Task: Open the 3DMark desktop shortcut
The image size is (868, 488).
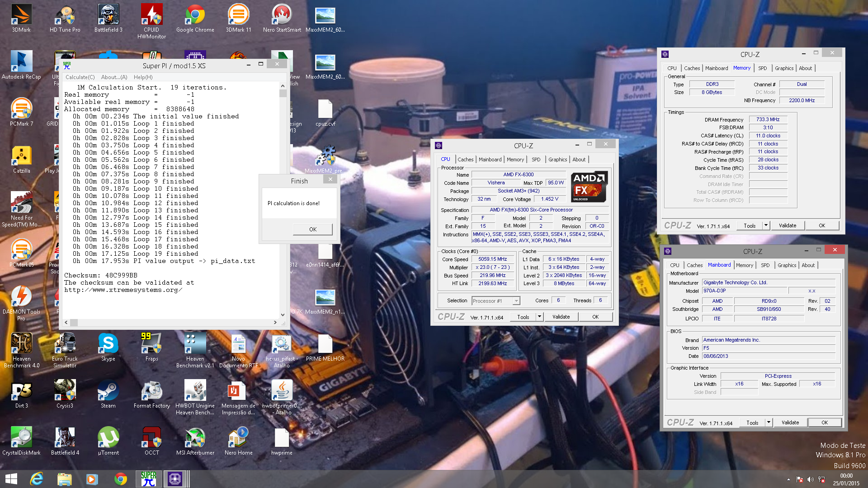Action: [x=21, y=18]
